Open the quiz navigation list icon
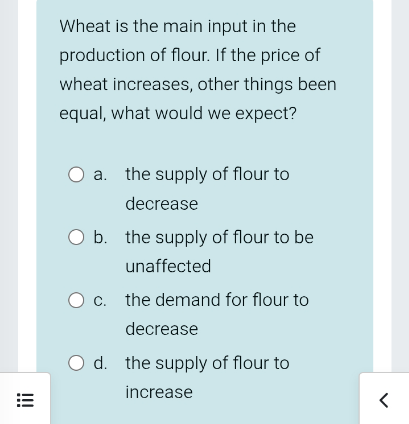409x424 pixels. [x=25, y=400]
